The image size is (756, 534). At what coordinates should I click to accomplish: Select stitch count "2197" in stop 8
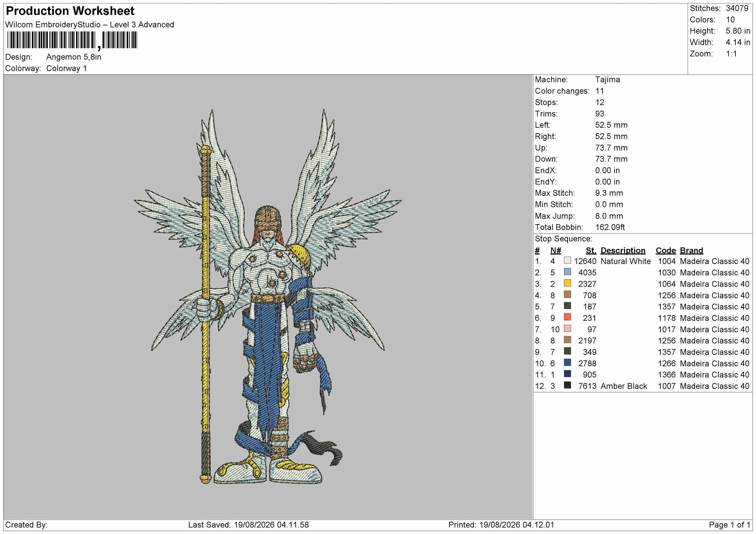coord(587,341)
